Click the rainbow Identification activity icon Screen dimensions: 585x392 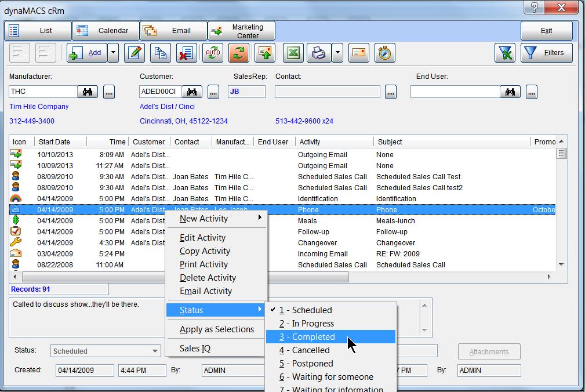(16, 198)
